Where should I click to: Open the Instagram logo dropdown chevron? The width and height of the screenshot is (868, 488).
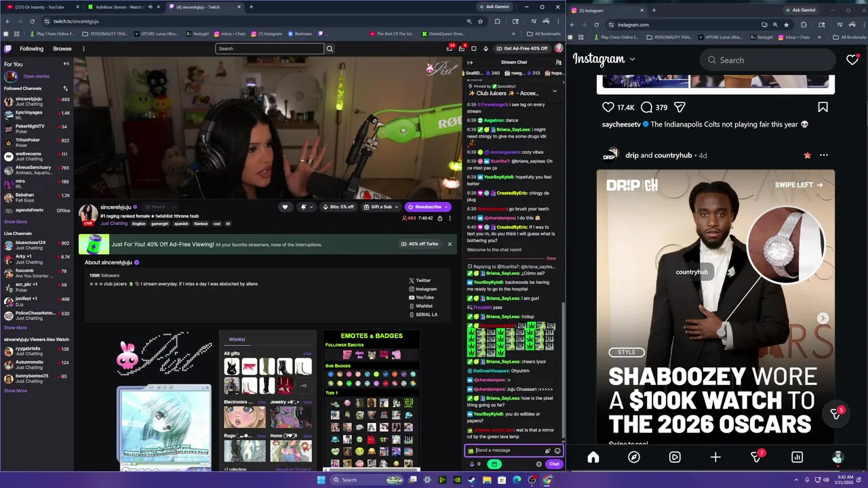click(x=632, y=60)
